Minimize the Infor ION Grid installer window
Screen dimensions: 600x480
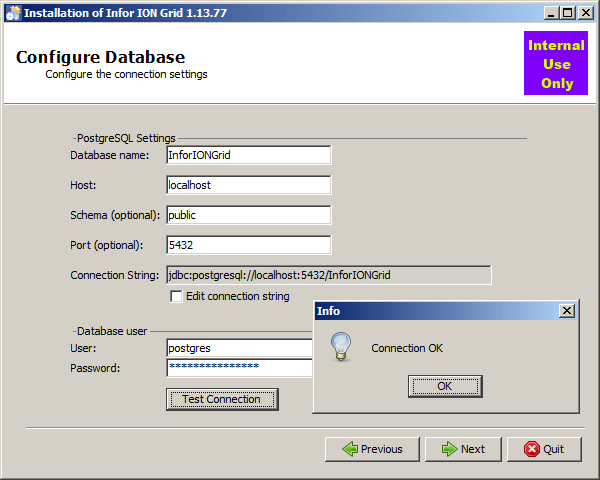(552, 12)
